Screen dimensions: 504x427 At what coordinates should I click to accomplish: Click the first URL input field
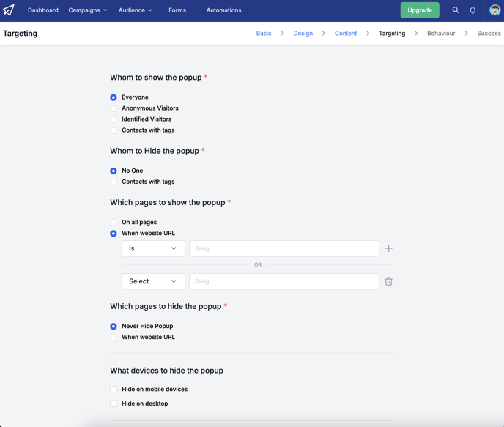pos(284,248)
